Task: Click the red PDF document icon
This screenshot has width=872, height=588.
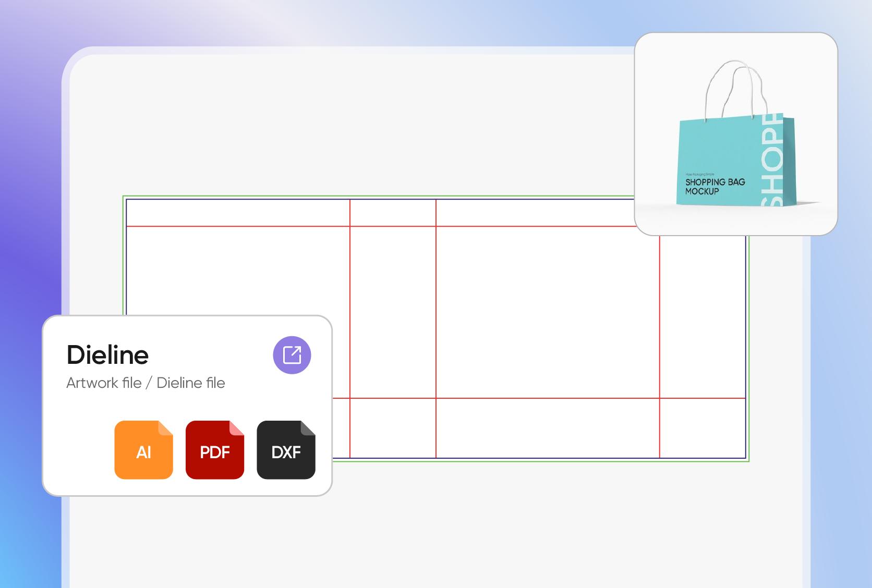Action: [x=214, y=450]
